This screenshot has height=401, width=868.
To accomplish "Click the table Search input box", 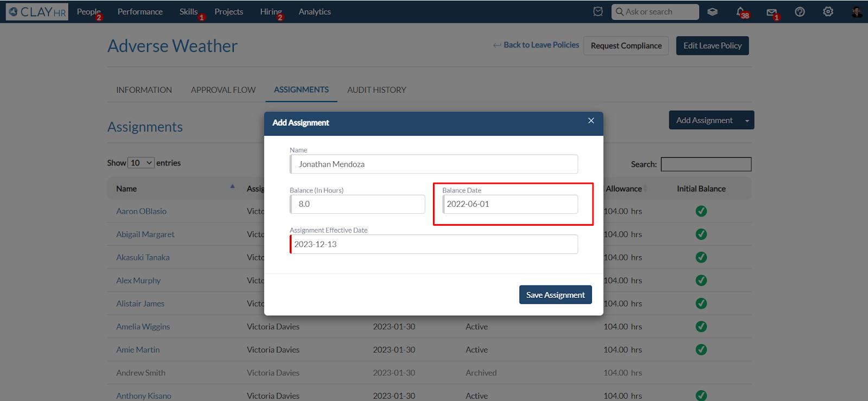I will 706,164.
